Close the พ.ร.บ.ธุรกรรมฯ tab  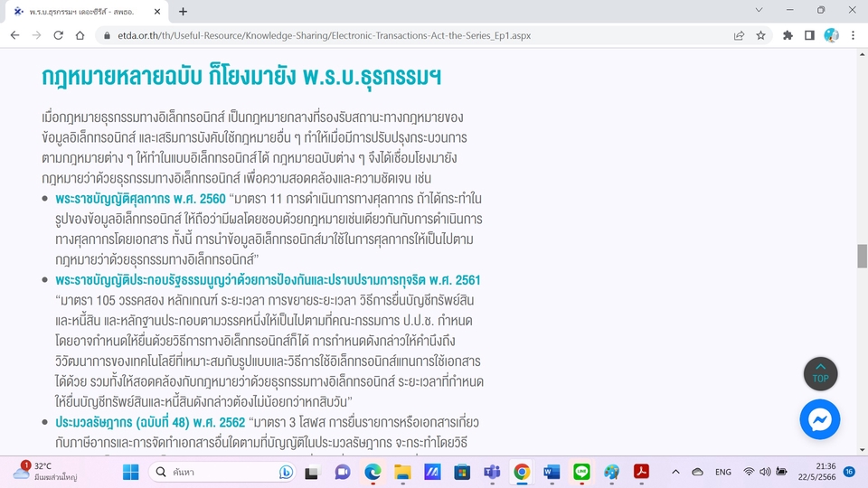157,11
